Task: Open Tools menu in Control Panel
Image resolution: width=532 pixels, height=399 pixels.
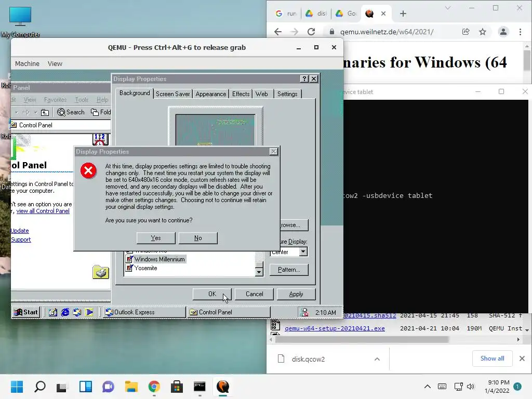Action: pyautogui.click(x=82, y=100)
